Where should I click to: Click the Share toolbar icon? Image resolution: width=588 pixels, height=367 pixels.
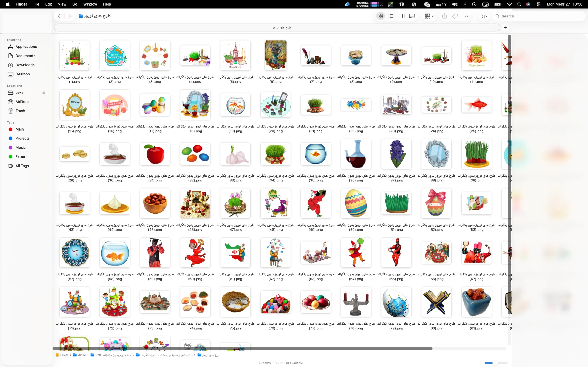click(x=444, y=16)
